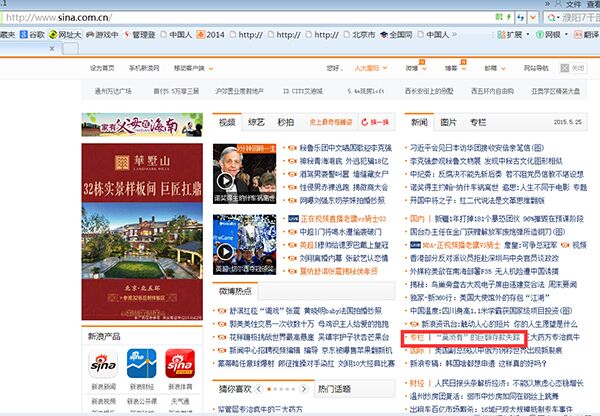This screenshot has height=416, width=600.
Task: Go to next page in 猜你喜欢
Action: [303, 389]
